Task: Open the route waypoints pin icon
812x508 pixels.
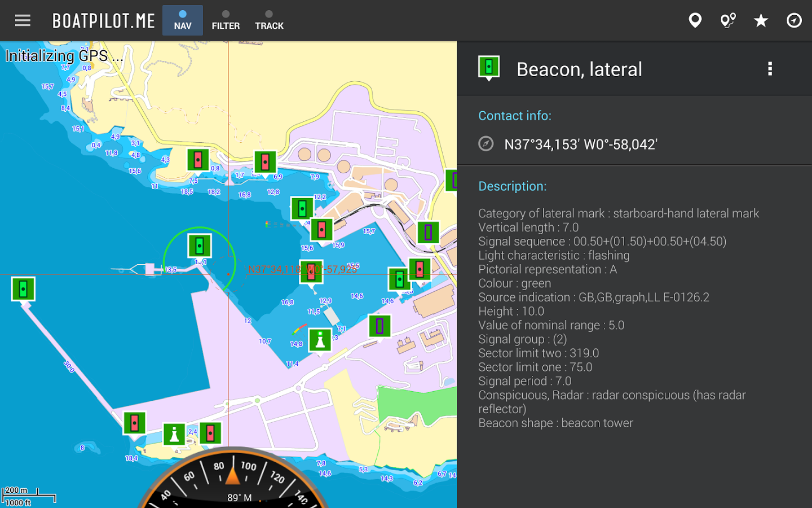Action: (x=728, y=21)
